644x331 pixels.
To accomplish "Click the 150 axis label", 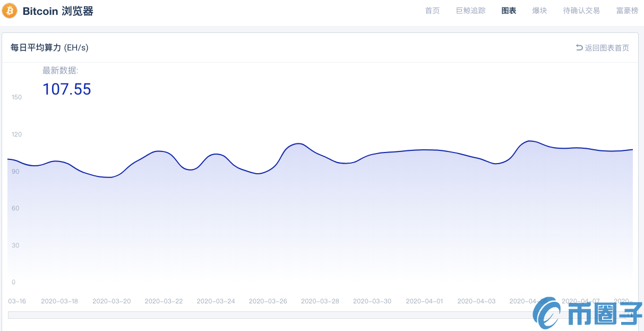I will (16, 97).
